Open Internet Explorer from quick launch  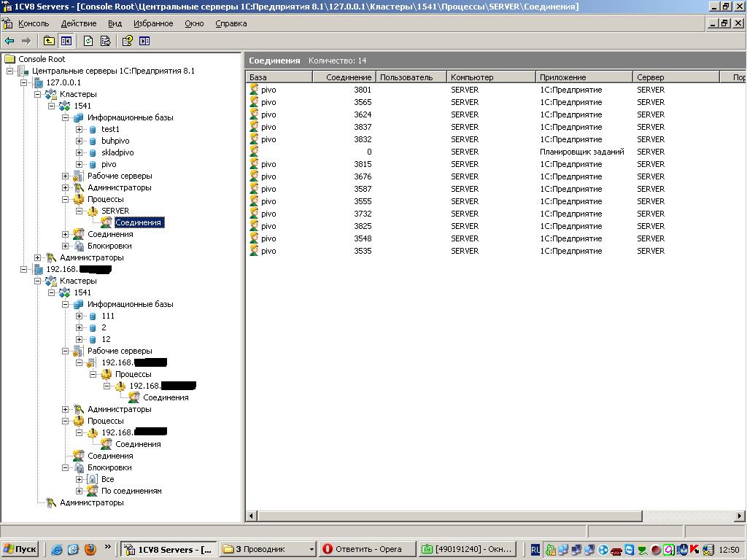(57, 550)
